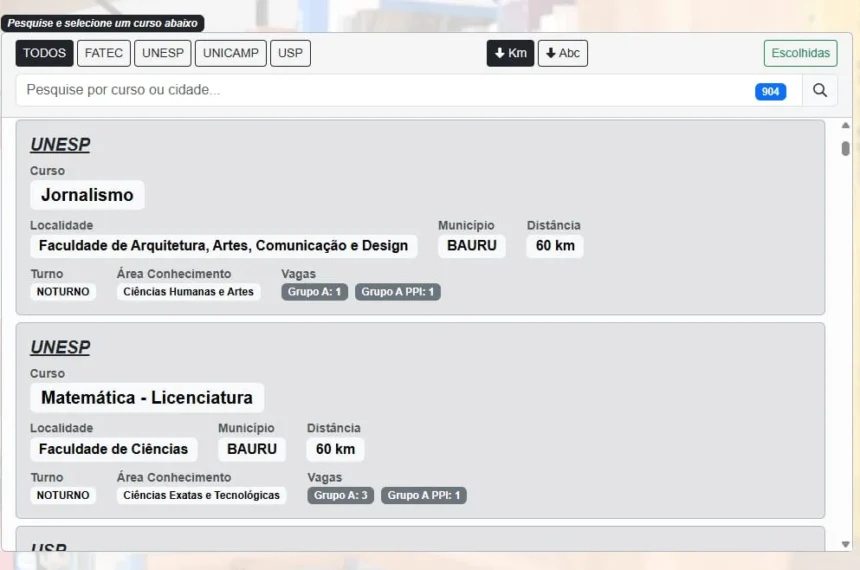Click BAURU municipality in Jornalismo card
The height and width of the screenshot is (570, 860).
point(472,245)
